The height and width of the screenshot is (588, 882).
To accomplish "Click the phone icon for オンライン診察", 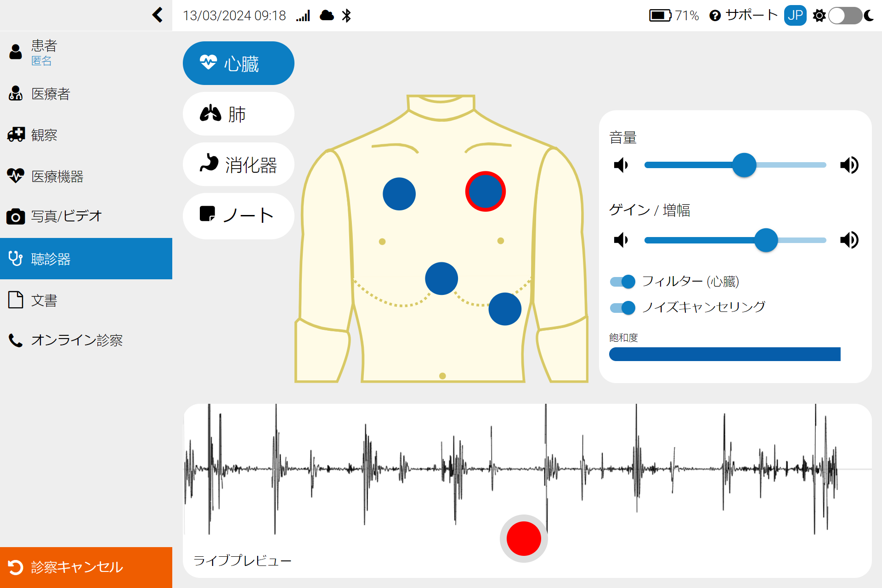I will [16, 340].
